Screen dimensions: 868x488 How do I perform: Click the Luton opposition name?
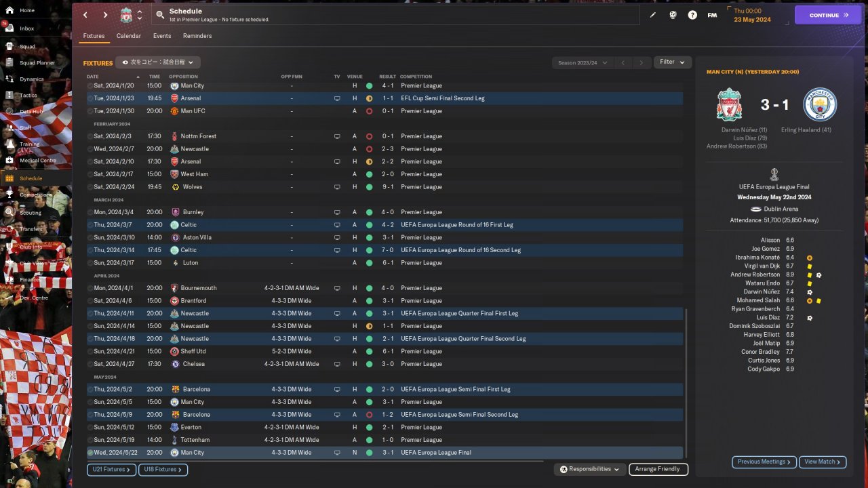[191, 263]
